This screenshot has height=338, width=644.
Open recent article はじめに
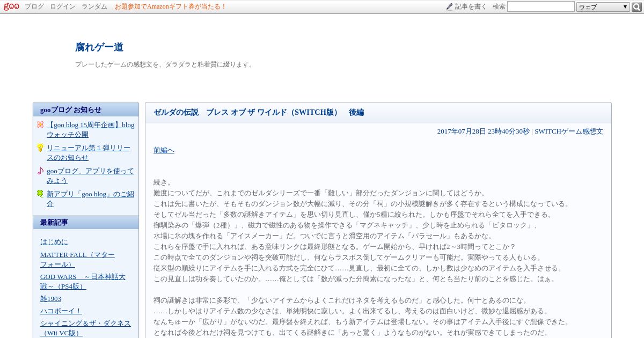54,241
